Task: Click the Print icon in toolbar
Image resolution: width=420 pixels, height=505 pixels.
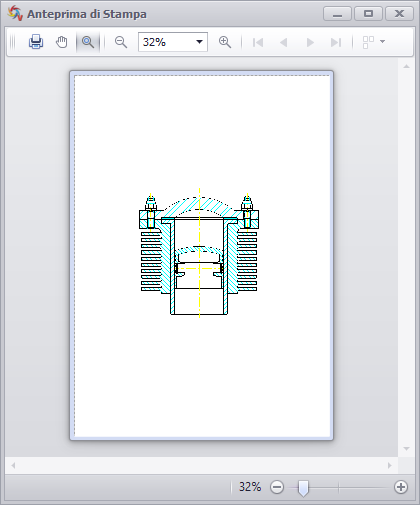Action: (36, 42)
